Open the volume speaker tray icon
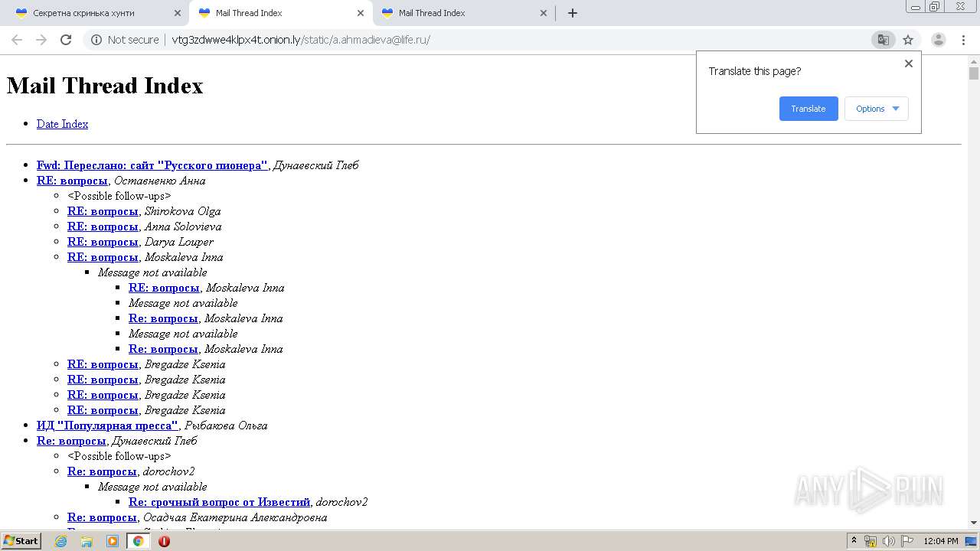 coord(889,541)
